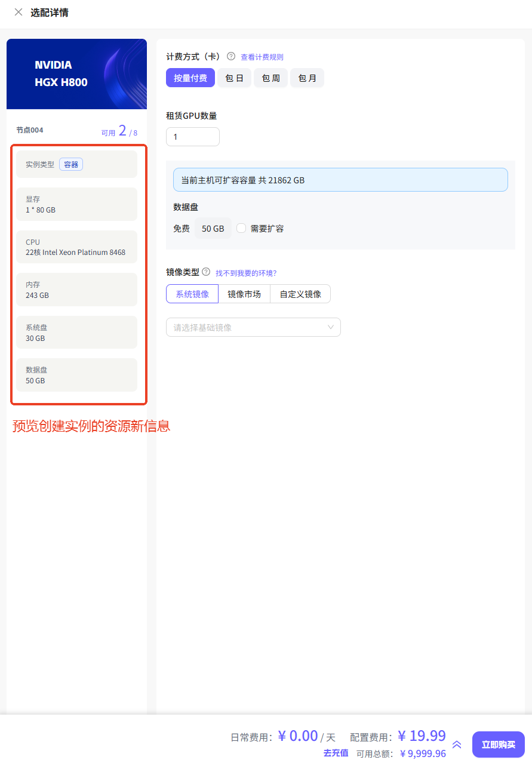Click the 日常费用 ¥ 0.00 amount
This screenshot has height=760, width=532.
[x=298, y=736]
